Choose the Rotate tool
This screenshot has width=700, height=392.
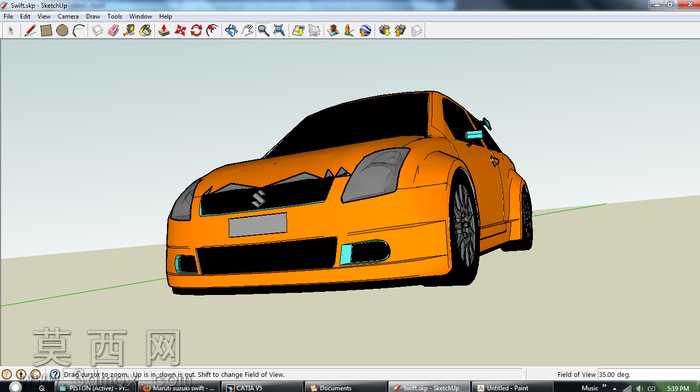(196, 30)
